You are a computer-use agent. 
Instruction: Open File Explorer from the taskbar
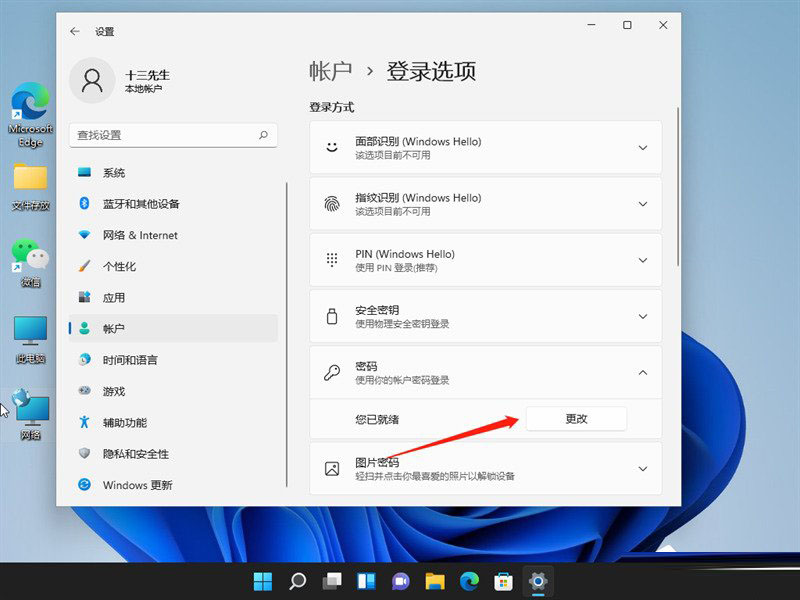(x=434, y=580)
